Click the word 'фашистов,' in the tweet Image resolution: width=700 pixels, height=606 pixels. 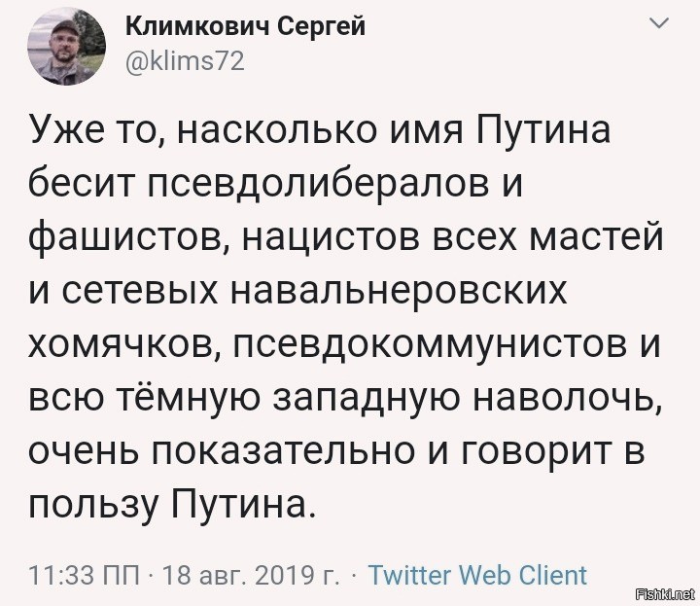128,238
